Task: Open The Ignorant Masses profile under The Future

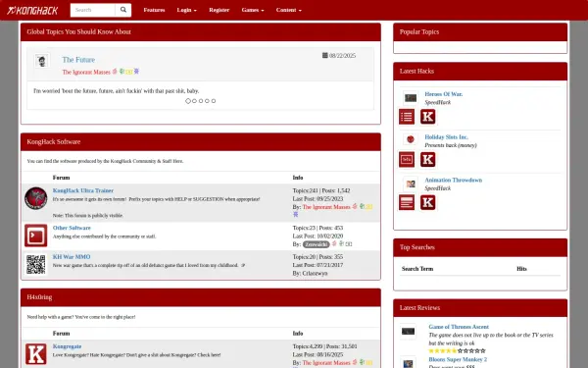Action: 86,72
